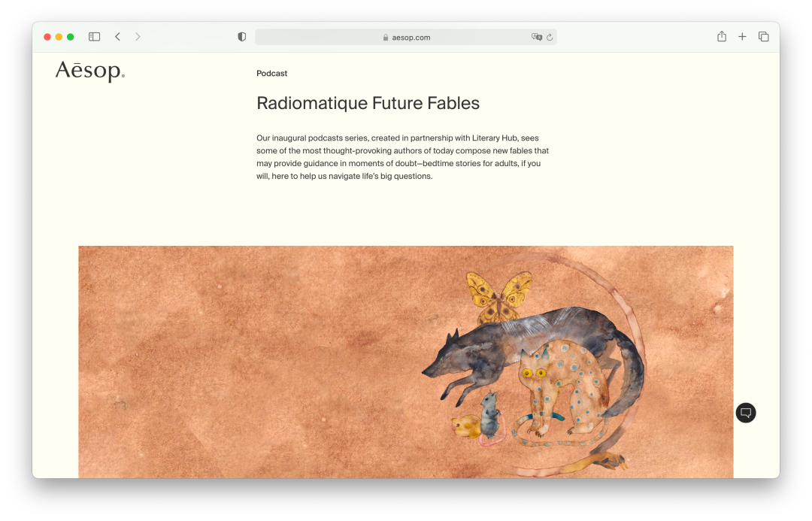Click the paragraph starting Our inaugural podcasts series
The image size is (812, 521).
click(402, 157)
